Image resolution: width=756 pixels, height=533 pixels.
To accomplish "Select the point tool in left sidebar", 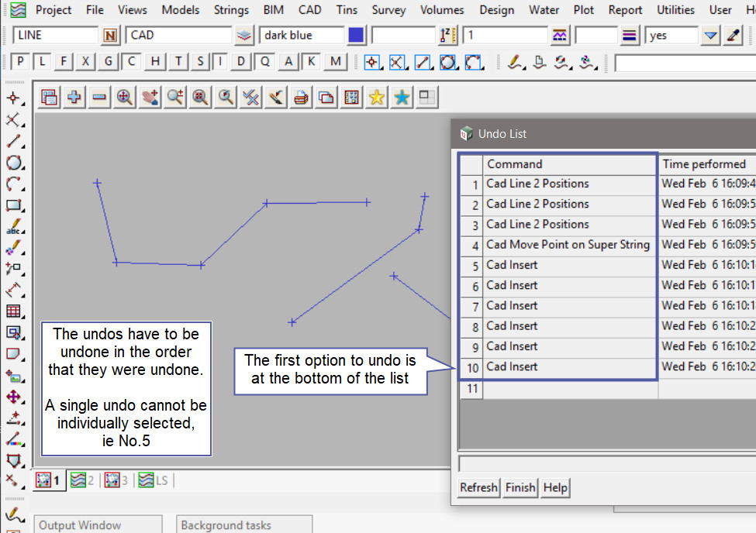I will tap(14, 99).
